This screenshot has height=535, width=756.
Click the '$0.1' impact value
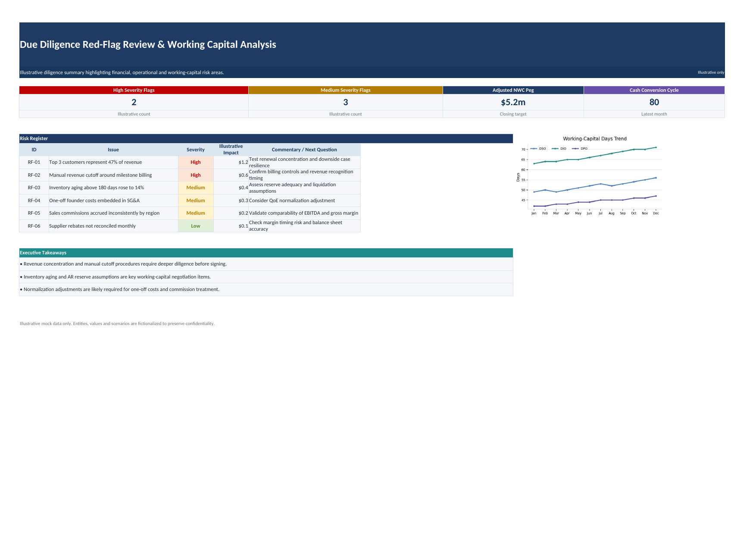(x=243, y=226)
